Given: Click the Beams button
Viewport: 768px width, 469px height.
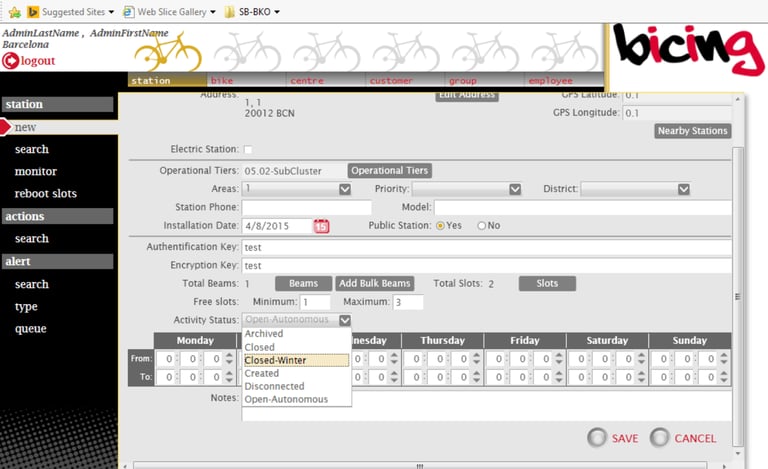Looking at the screenshot, I should point(303,283).
